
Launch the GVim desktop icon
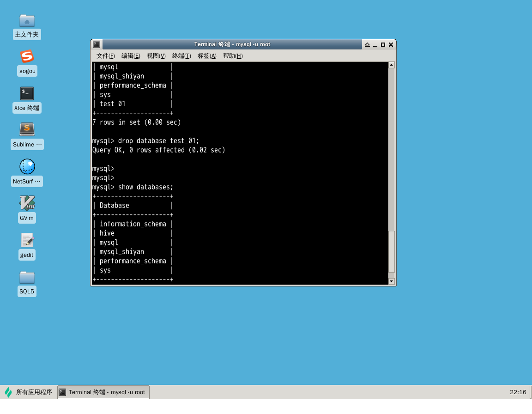(x=27, y=203)
